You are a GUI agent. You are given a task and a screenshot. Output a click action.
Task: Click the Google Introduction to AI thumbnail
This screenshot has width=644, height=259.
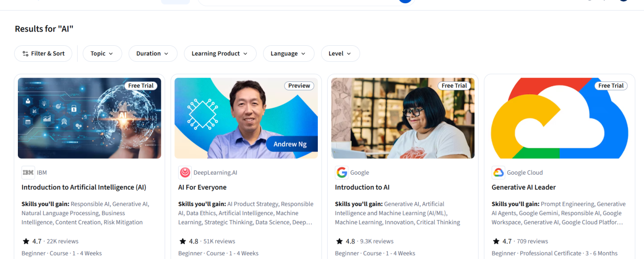(x=403, y=118)
